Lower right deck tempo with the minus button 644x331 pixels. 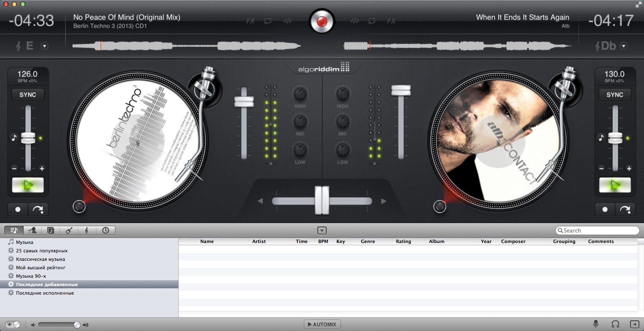tap(602, 169)
